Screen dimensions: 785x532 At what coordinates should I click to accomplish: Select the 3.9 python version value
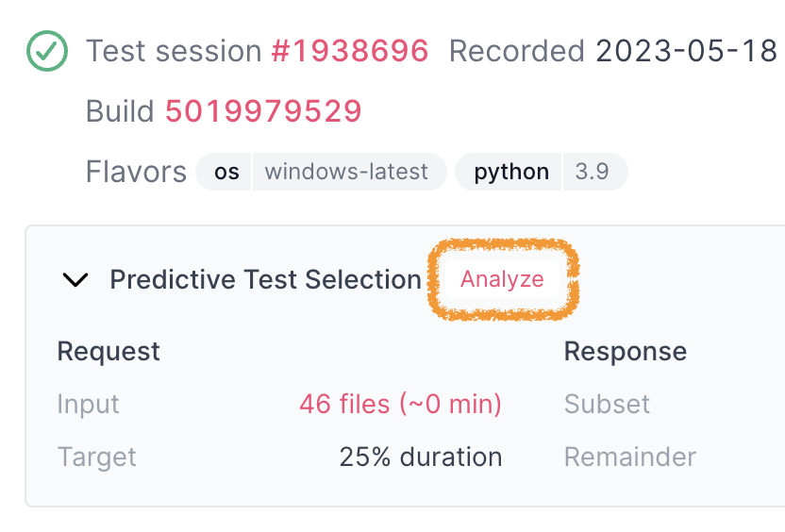tap(592, 172)
